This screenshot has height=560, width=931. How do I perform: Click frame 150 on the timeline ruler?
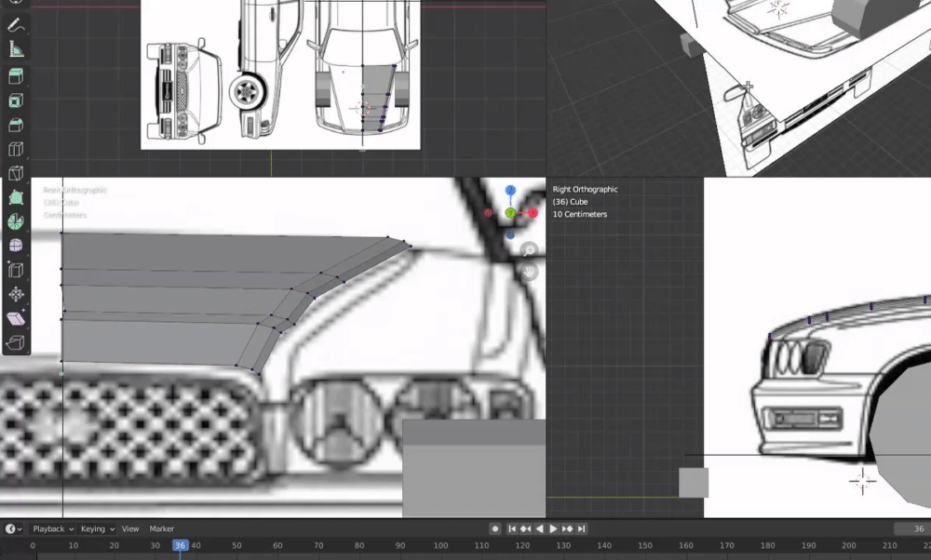645,545
